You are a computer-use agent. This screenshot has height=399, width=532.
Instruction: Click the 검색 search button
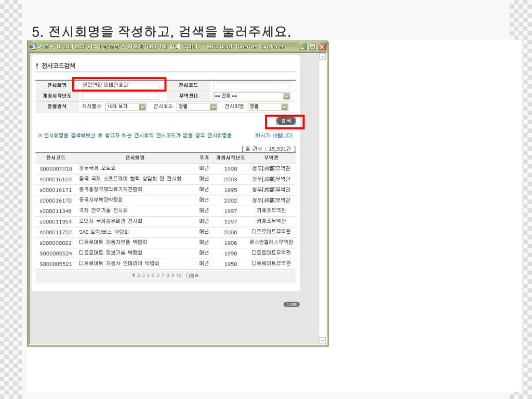(286, 121)
